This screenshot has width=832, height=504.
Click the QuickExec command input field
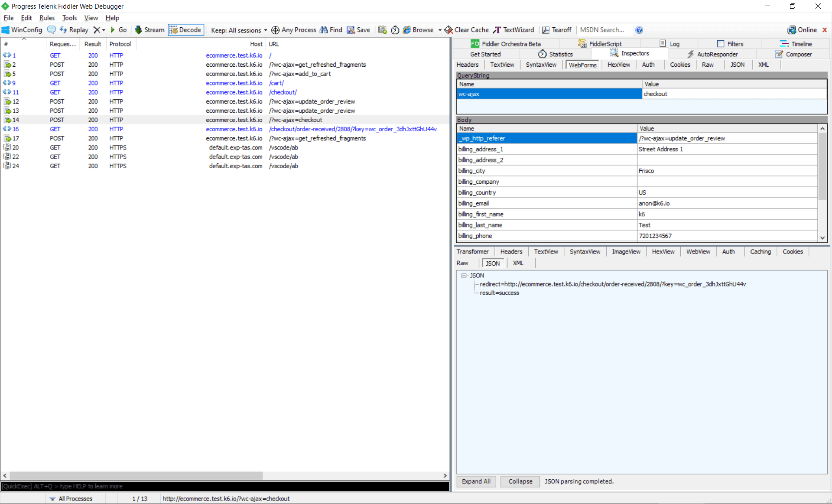pos(173,486)
